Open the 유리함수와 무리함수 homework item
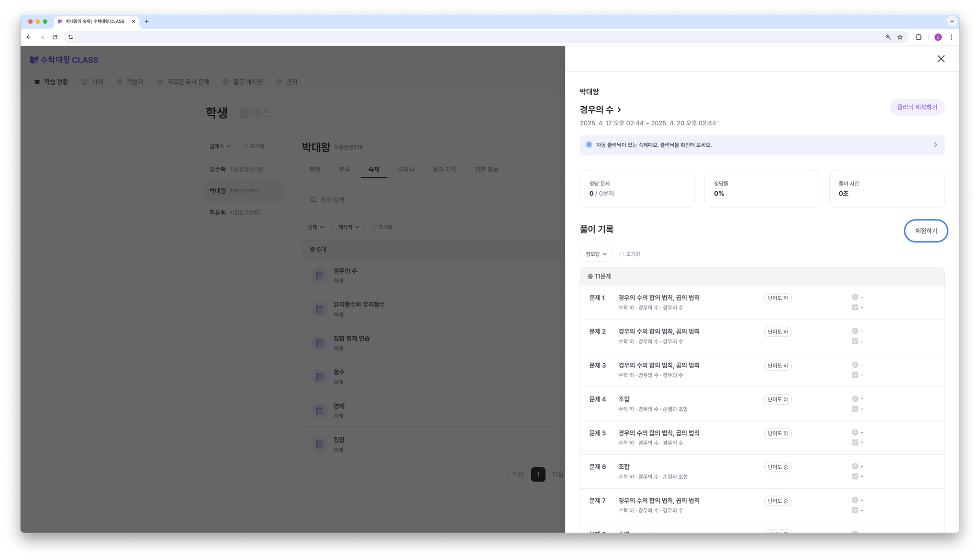The image size is (980, 560). pyautogui.click(x=434, y=309)
